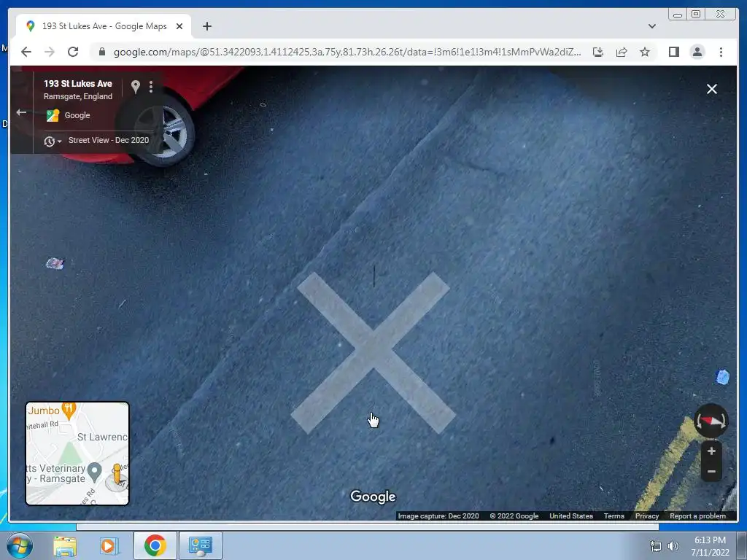This screenshot has height=560, width=747.
Task: Click the browser forward arrow
Action: tap(50, 52)
